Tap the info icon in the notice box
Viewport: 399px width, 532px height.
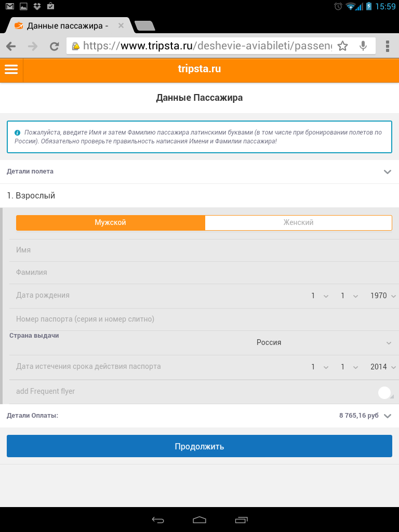(17, 132)
